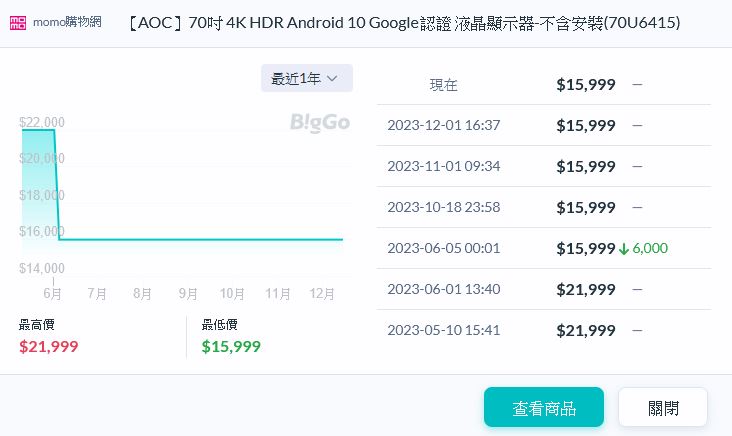Click the 9月 marker on chart axis
The image size is (732, 436).
pos(188,294)
